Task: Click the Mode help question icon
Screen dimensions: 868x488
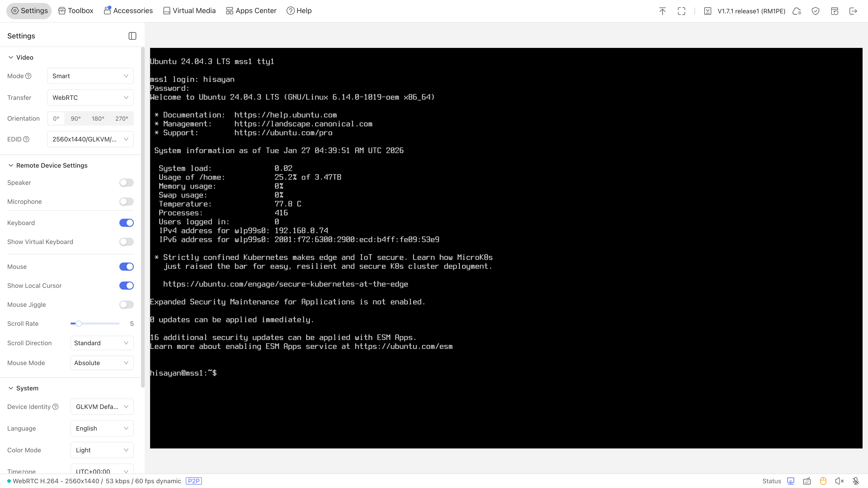Action: tap(29, 76)
